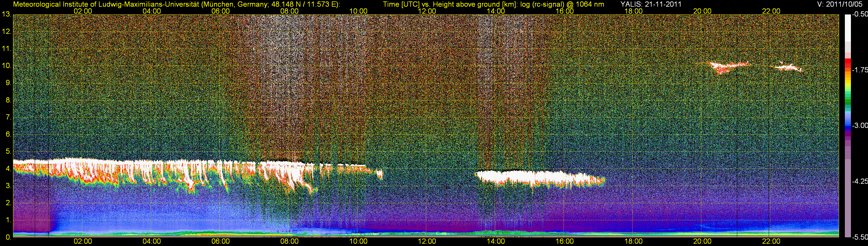This screenshot has height=246, width=868.
Task: Click the '16:00' label on the top time axis
Action: coord(565,11)
